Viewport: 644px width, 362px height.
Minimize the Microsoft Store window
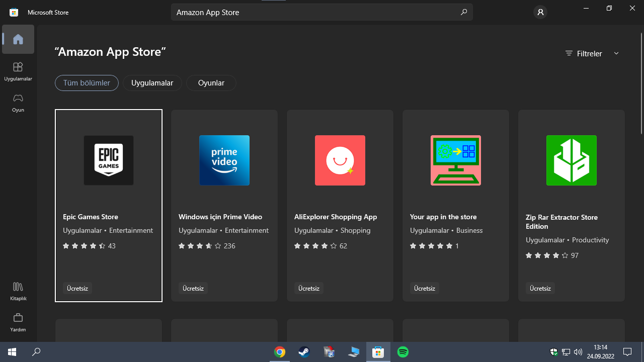pos(586,9)
